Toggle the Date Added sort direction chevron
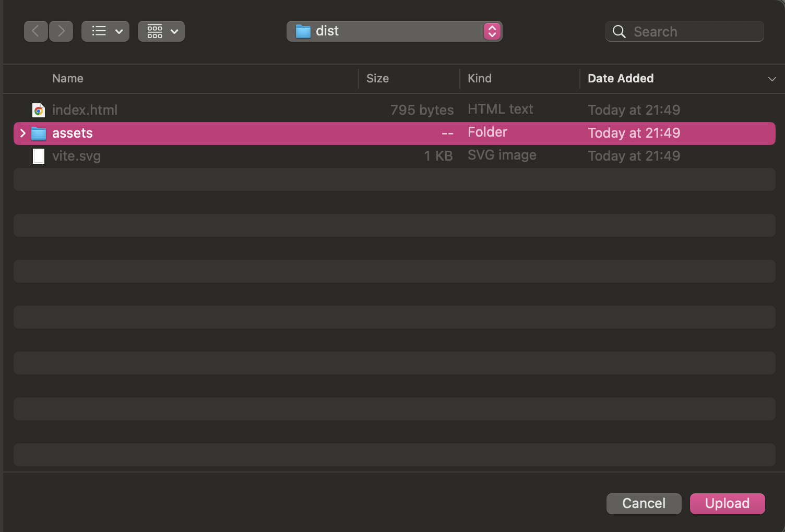Screen dimensions: 785x532 click(x=772, y=79)
